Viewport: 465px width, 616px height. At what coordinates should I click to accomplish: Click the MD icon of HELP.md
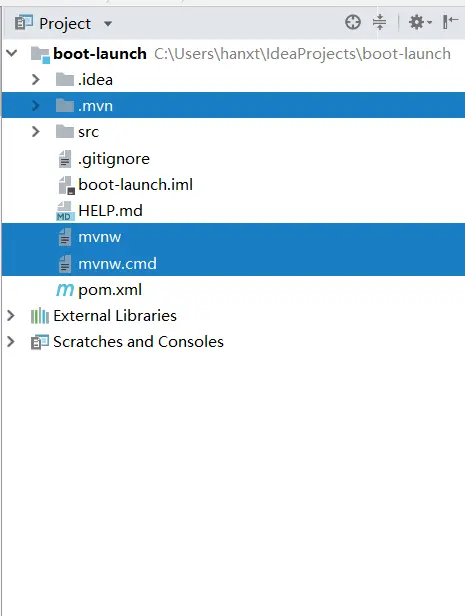(65, 211)
